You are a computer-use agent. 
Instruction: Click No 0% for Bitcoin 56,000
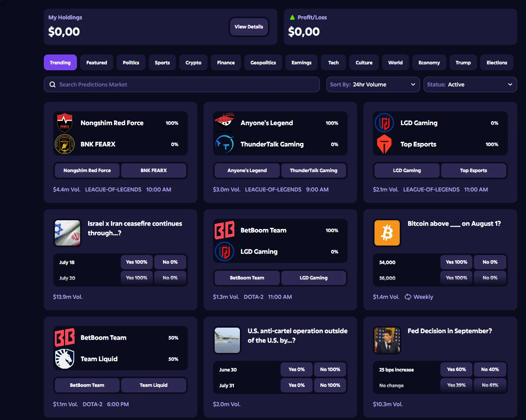(490, 278)
